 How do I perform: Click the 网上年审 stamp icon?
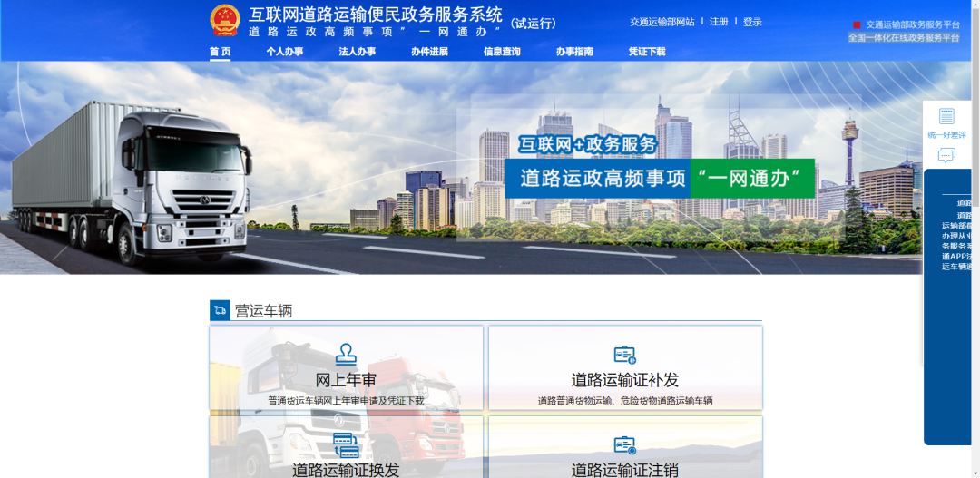346,354
